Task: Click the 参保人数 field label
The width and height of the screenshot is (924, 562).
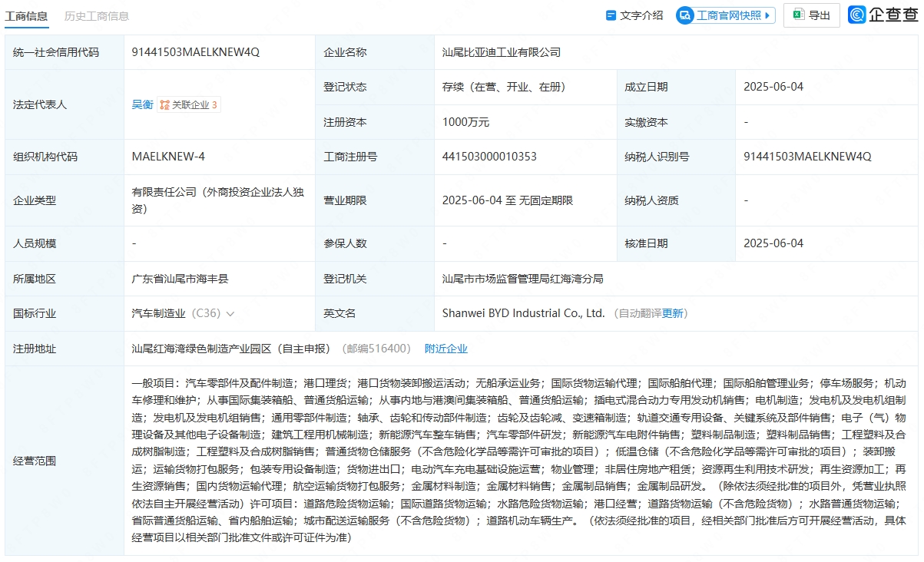Action: [x=345, y=243]
